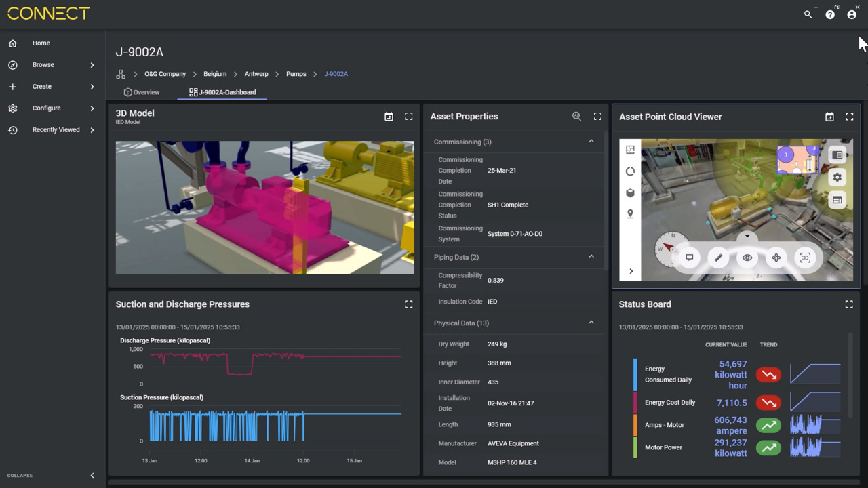Toggle the side panel view in point cloud viewer
This screenshot has width=868, height=488.
click(837, 155)
